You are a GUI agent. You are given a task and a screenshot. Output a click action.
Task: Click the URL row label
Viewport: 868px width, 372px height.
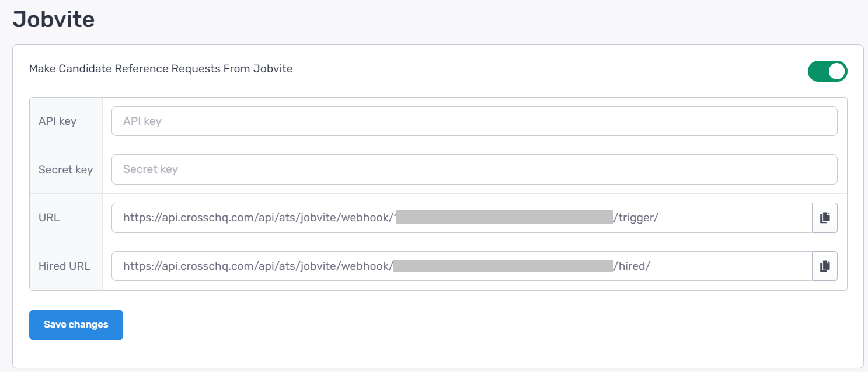pos(49,218)
